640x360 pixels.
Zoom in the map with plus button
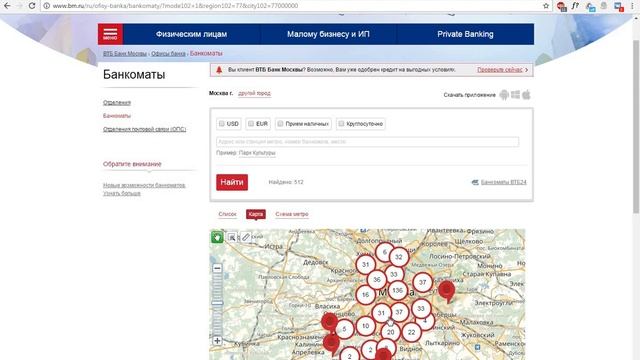point(217,340)
